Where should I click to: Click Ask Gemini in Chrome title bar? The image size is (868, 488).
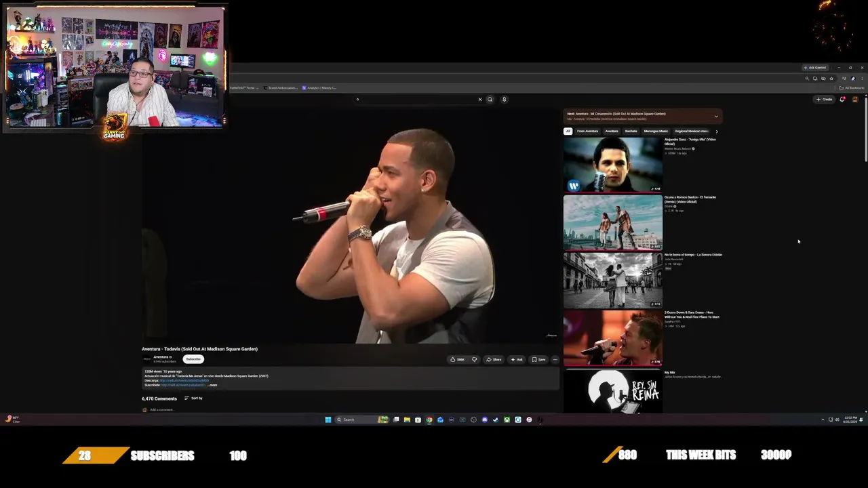[814, 68]
